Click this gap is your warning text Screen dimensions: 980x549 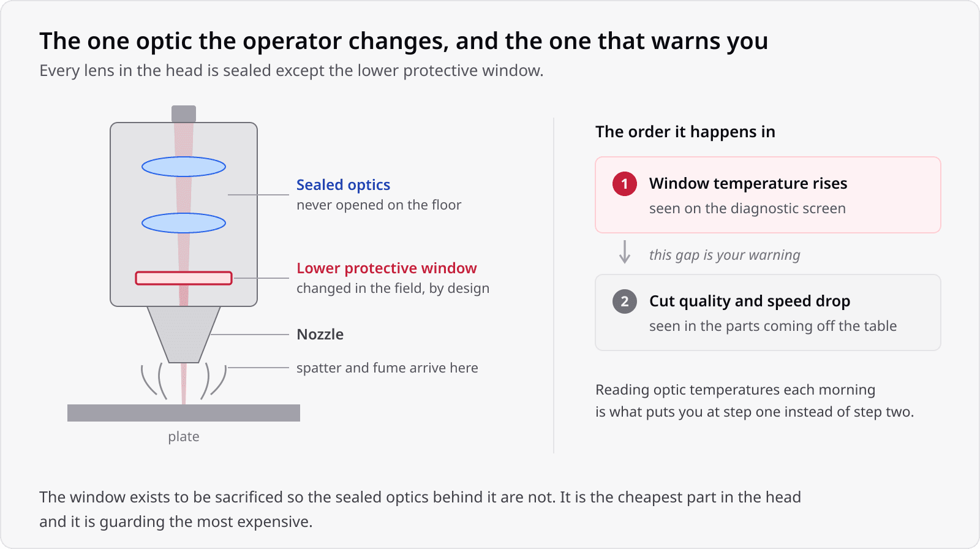click(x=725, y=255)
